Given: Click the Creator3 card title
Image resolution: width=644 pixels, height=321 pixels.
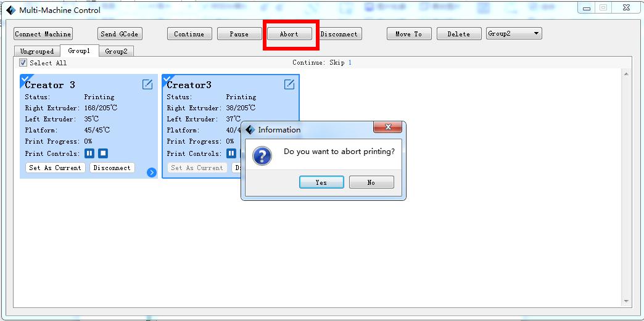Looking at the screenshot, I should point(189,85).
